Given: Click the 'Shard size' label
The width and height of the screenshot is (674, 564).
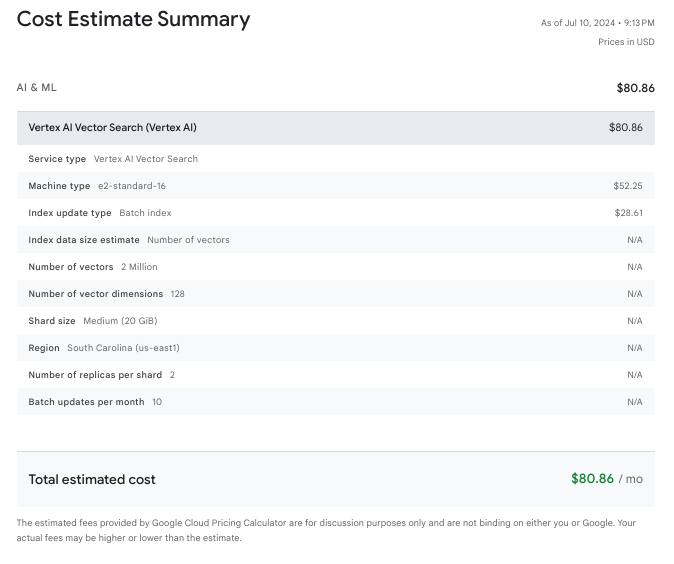Looking at the screenshot, I should point(52,321).
